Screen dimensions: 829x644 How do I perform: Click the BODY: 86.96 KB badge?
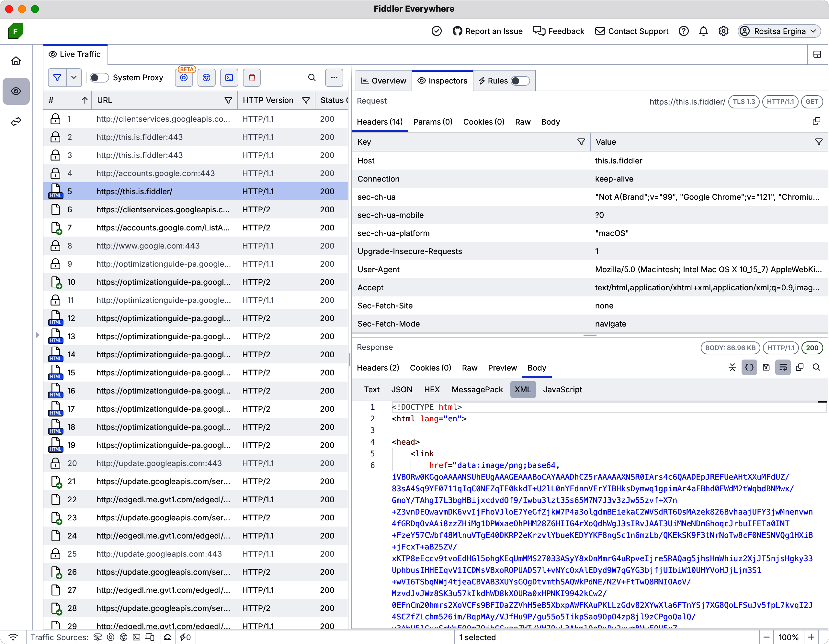click(x=730, y=348)
